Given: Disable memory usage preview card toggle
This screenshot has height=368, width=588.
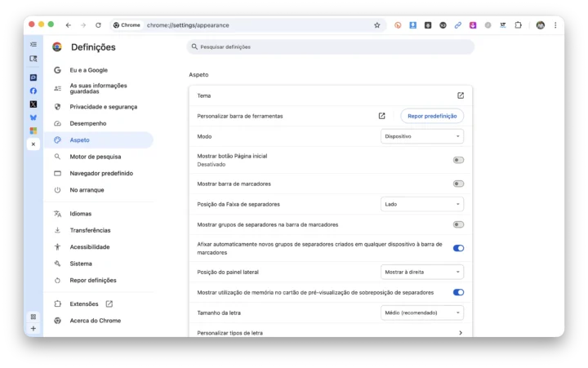Looking at the screenshot, I should click(x=458, y=292).
